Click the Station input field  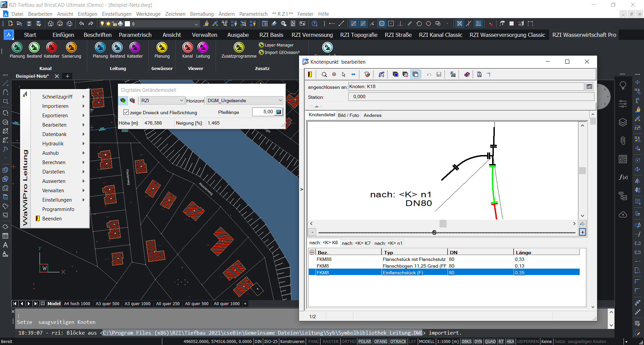pos(471,96)
